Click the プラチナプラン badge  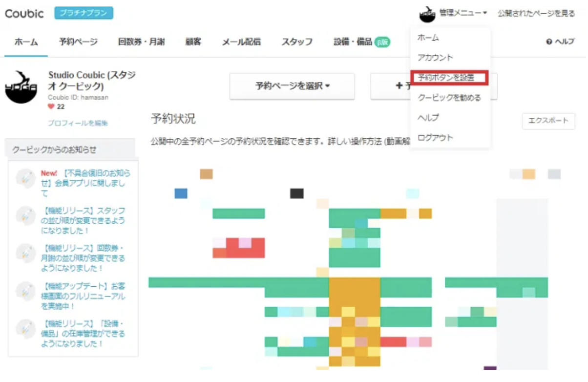[x=84, y=13]
